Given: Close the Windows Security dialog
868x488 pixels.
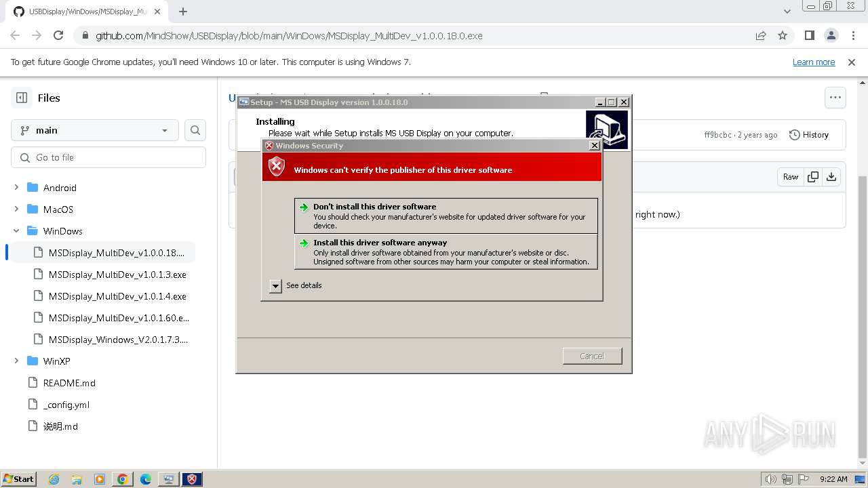Looking at the screenshot, I should point(595,146).
